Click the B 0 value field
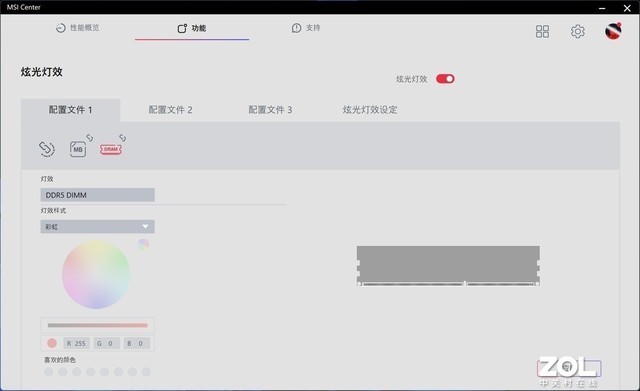 tap(137, 343)
